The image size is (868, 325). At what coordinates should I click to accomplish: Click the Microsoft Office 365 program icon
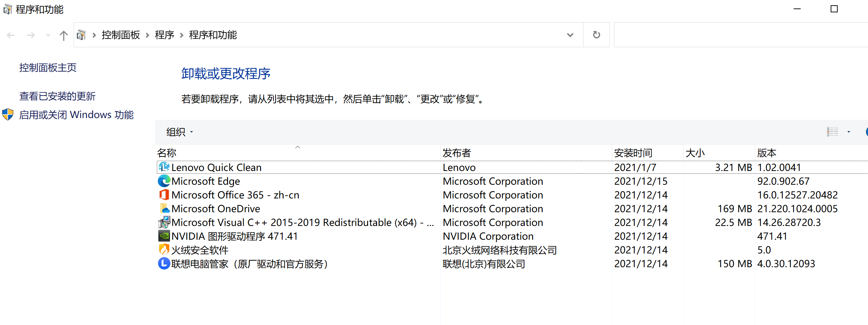coord(164,195)
